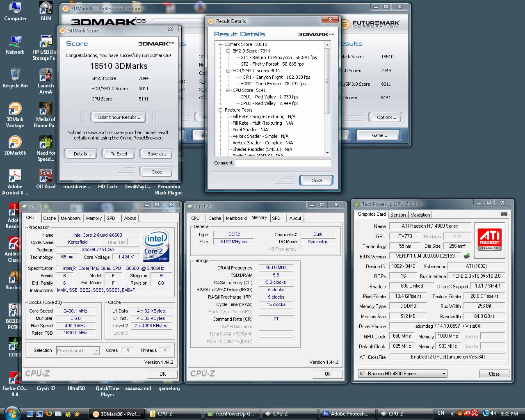Open gametorg desktop shortcut
The image size is (525, 420).
click(169, 388)
